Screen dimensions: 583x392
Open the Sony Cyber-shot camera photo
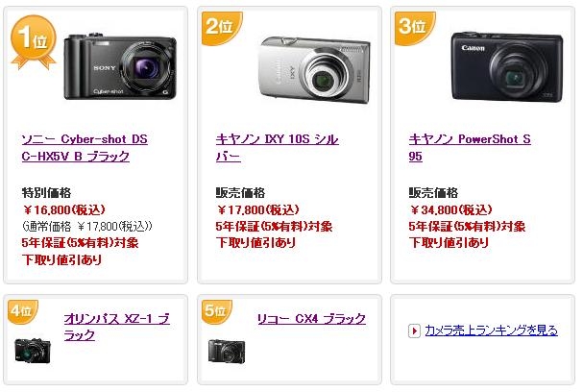coord(120,66)
